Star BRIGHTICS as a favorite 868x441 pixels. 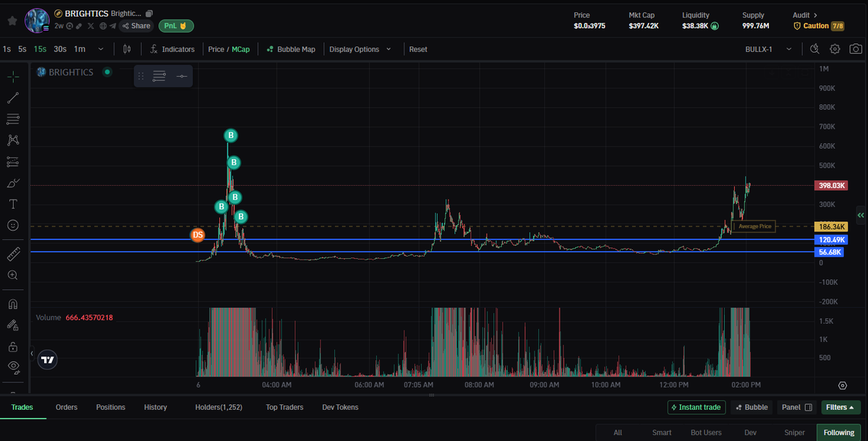tap(12, 21)
